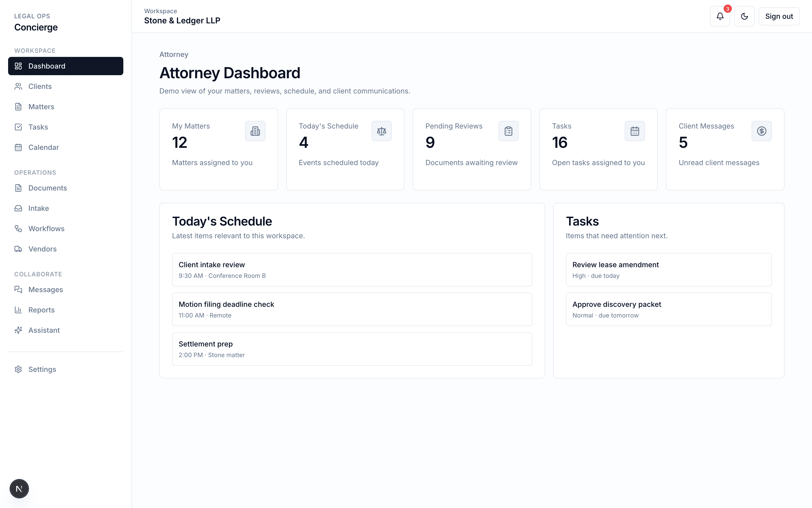Open Calendar via its calendar icon
Image resolution: width=812 pixels, height=508 pixels.
click(x=18, y=147)
